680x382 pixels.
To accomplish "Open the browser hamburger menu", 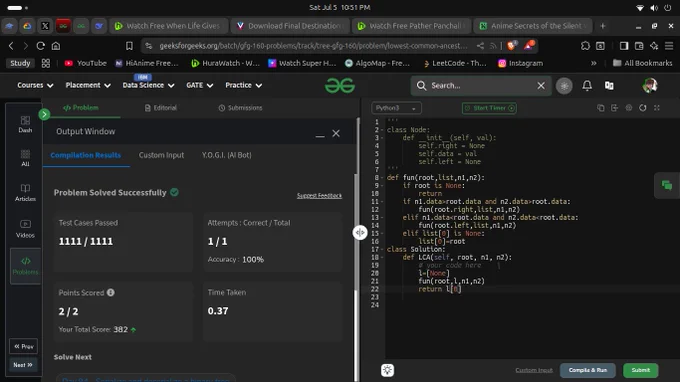I will coord(669,46).
